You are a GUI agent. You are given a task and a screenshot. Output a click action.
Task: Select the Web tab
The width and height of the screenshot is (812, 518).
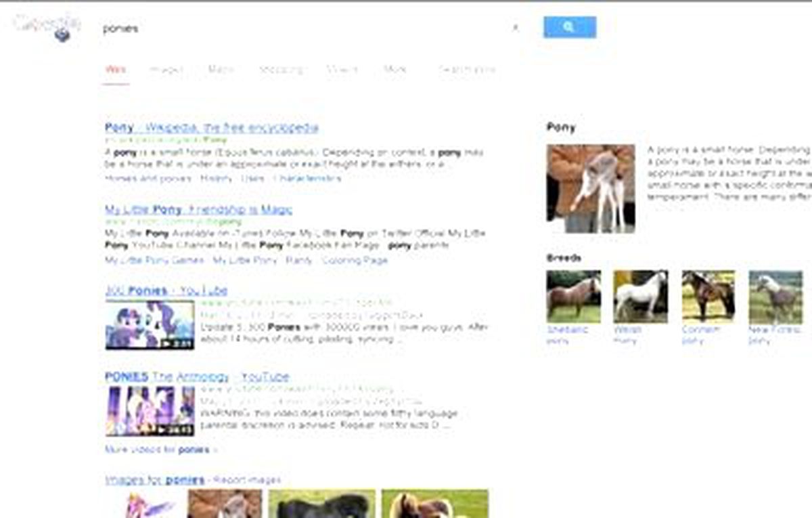[x=116, y=69]
